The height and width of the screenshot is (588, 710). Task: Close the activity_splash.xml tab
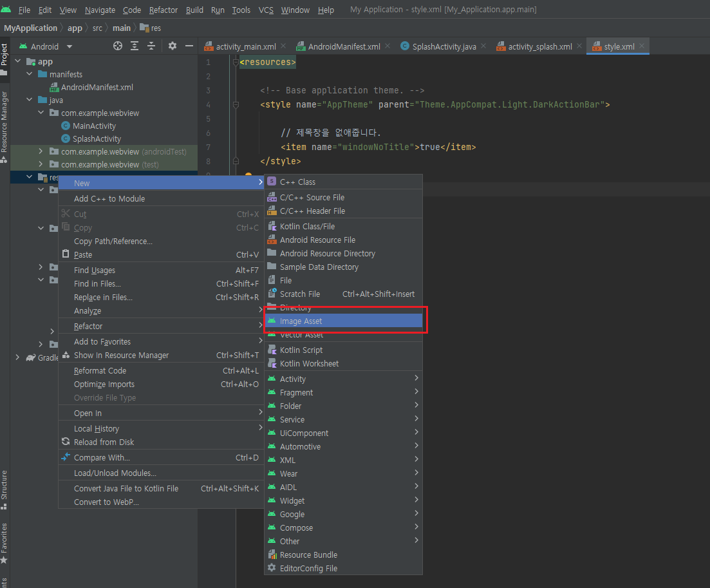coord(579,46)
